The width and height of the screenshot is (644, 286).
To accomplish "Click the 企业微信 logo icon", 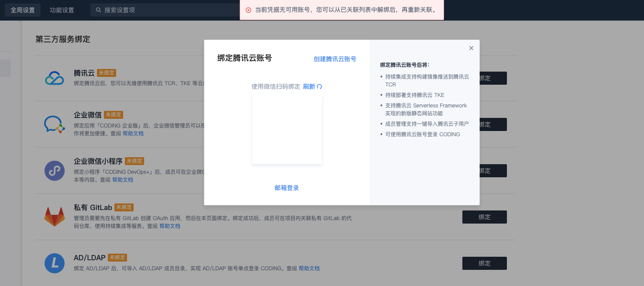I will tap(55, 124).
